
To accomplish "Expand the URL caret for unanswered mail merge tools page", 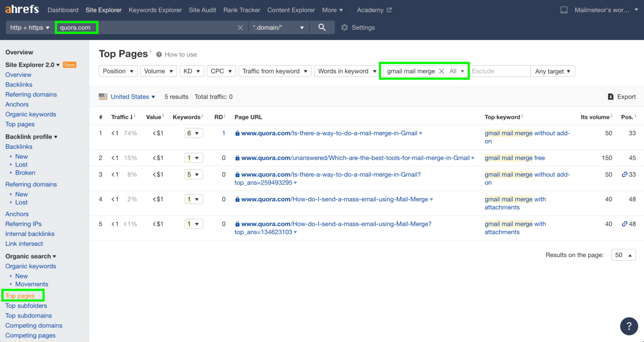I will pos(473,158).
